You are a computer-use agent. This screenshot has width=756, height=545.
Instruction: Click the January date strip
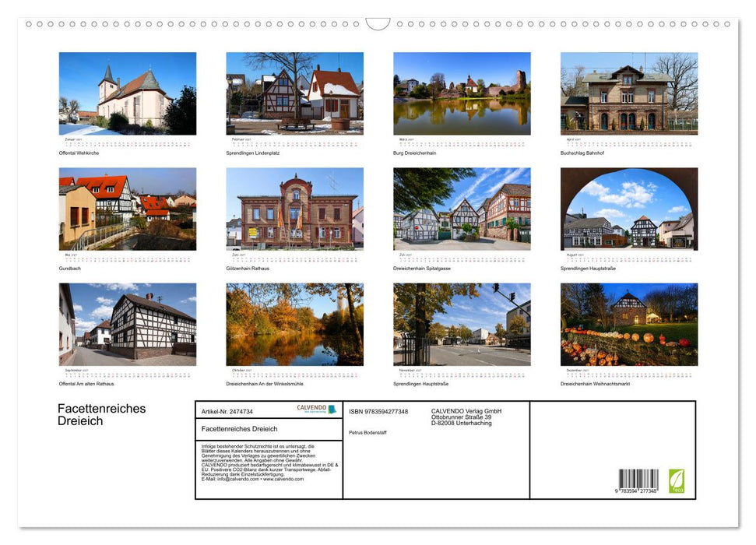point(127,144)
